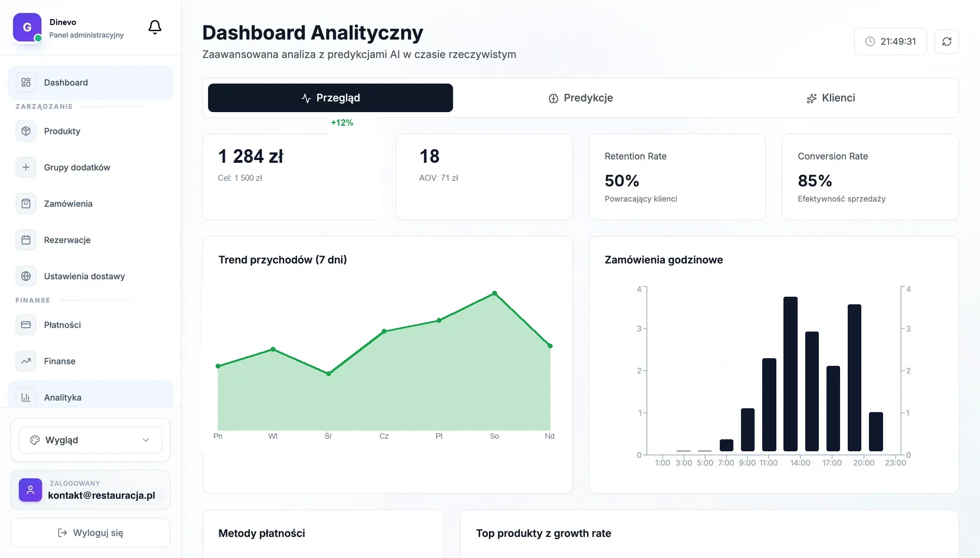Click the Płatności card icon
This screenshot has width=980, height=558.
click(26, 324)
